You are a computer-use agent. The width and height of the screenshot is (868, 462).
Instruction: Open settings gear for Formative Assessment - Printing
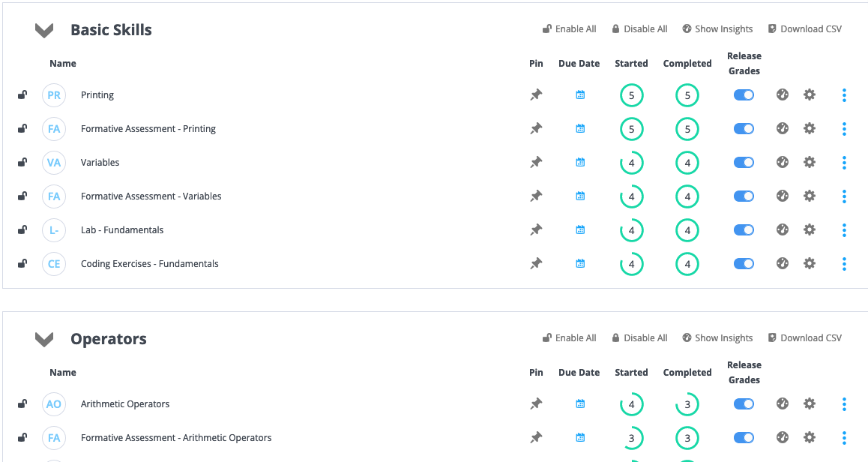(810, 128)
